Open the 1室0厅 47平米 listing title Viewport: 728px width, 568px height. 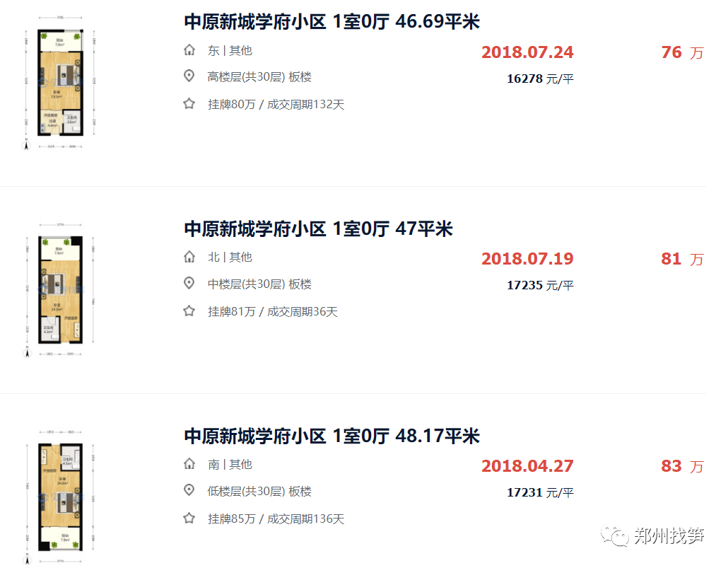click(318, 229)
